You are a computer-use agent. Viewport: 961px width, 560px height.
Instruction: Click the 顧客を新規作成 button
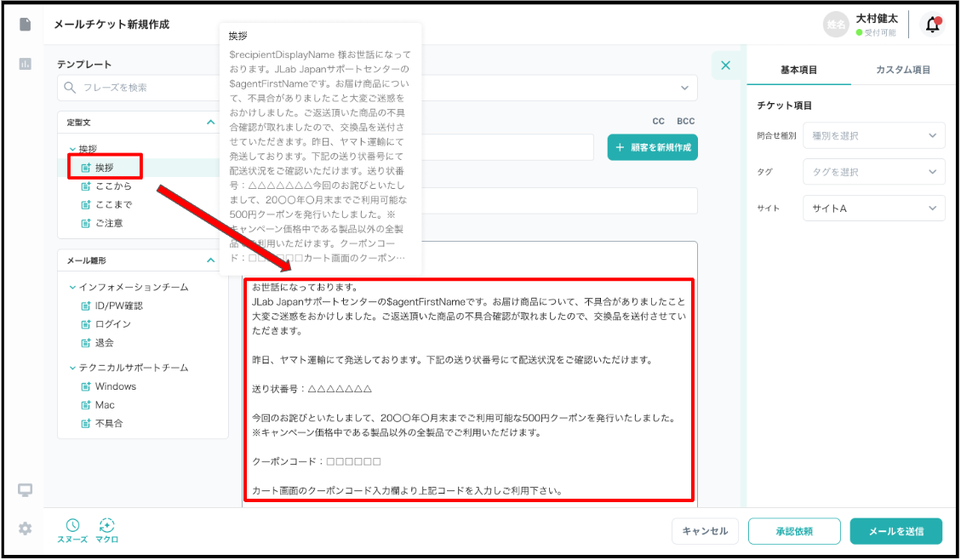click(652, 147)
